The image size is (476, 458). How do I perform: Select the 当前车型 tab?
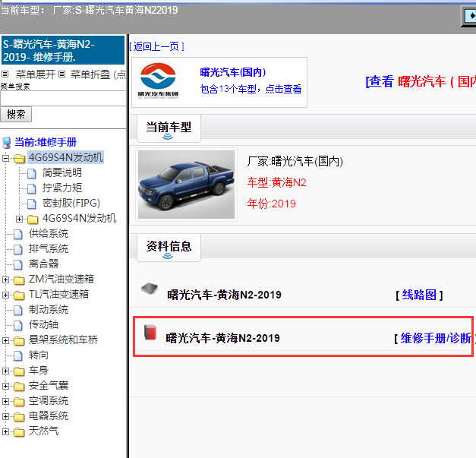169,128
